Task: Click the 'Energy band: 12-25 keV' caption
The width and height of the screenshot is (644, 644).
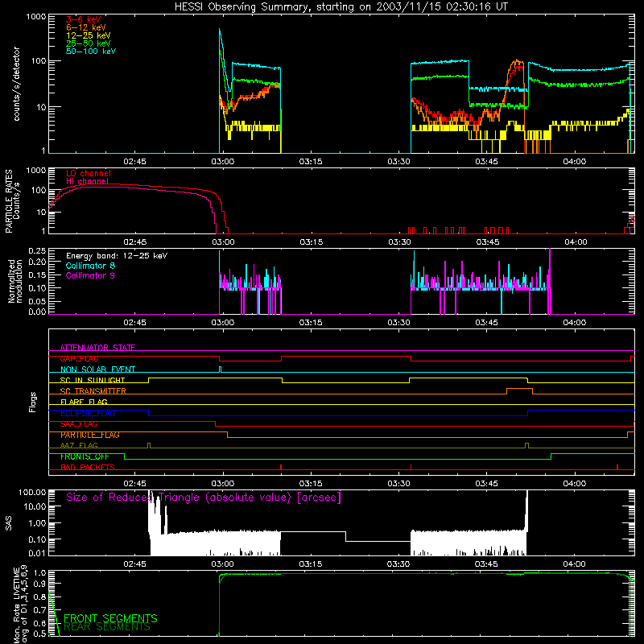Action: pos(117,256)
